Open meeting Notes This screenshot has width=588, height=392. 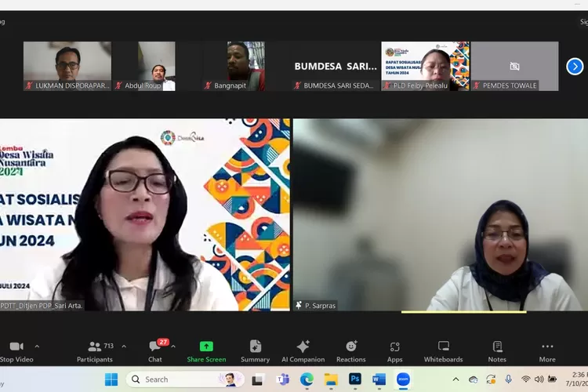pyautogui.click(x=497, y=351)
